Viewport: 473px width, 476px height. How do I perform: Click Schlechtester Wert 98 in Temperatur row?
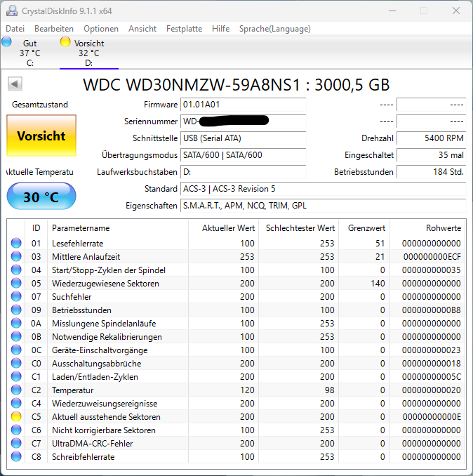[330, 390]
